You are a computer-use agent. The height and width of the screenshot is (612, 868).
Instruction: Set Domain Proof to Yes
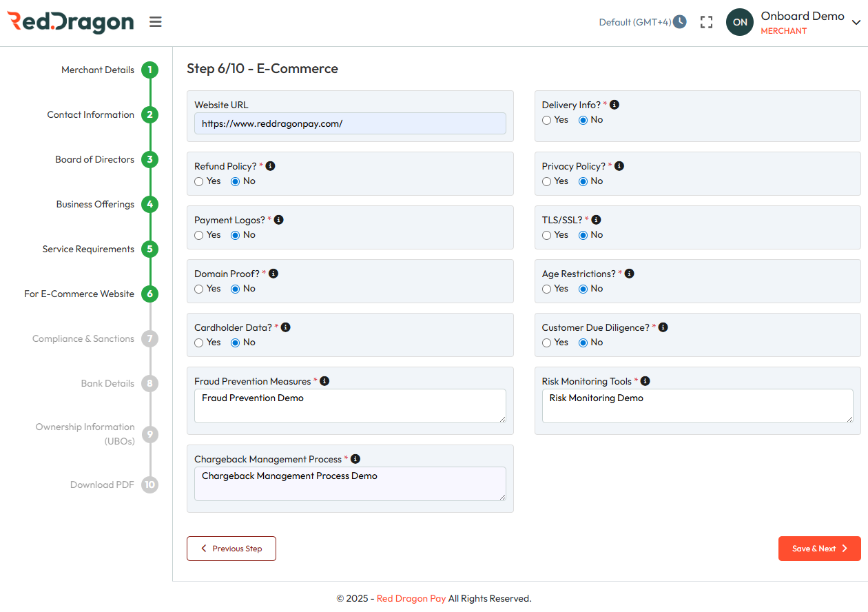[199, 289]
